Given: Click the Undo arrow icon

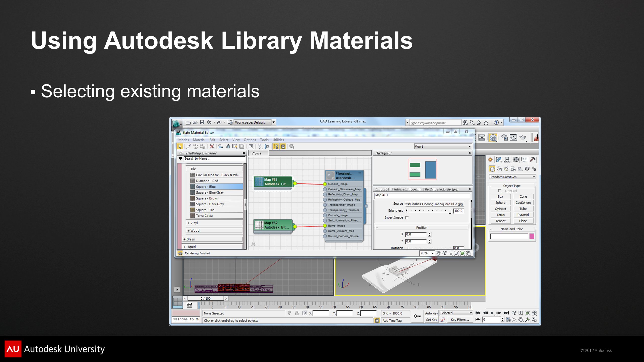Looking at the screenshot, I should coord(209,122).
